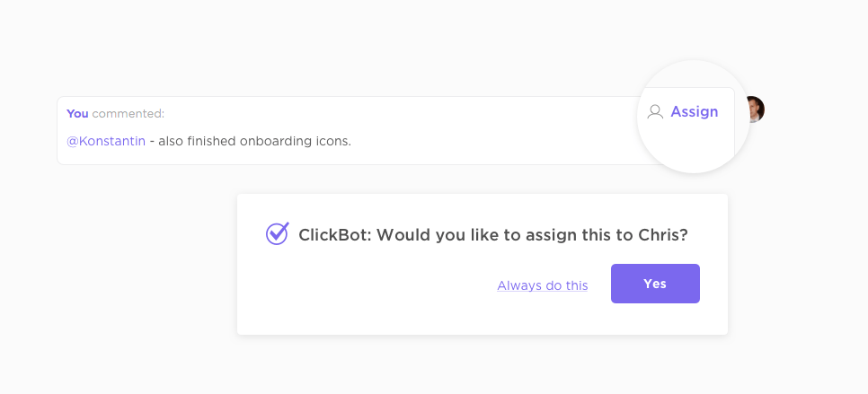868x394 pixels.
Task: Click the person icon beside Assign
Action: point(656,112)
